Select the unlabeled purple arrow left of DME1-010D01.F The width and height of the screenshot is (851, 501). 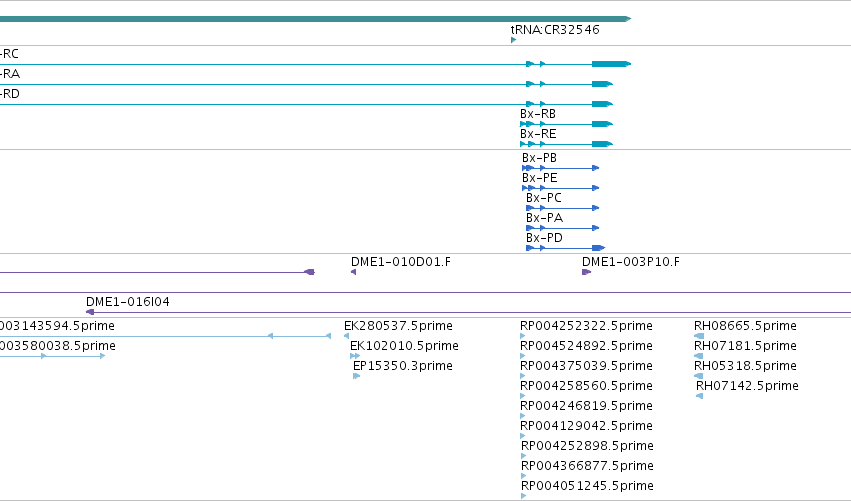[310, 272]
